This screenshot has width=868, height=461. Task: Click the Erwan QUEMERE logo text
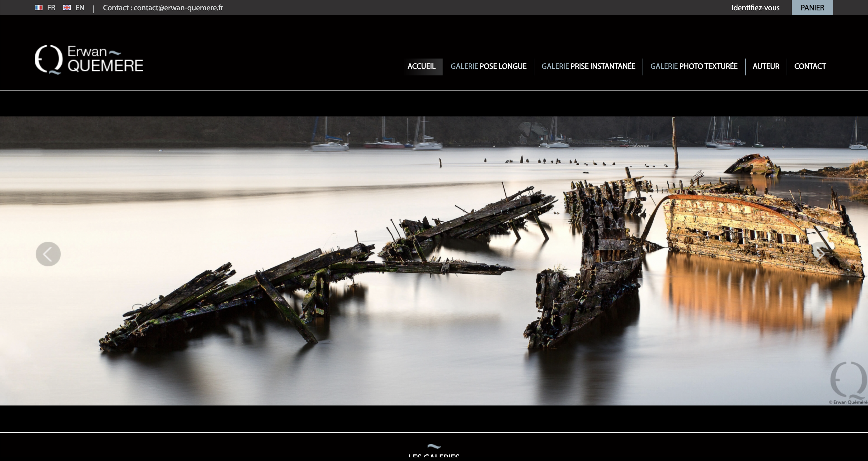pos(105,59)
